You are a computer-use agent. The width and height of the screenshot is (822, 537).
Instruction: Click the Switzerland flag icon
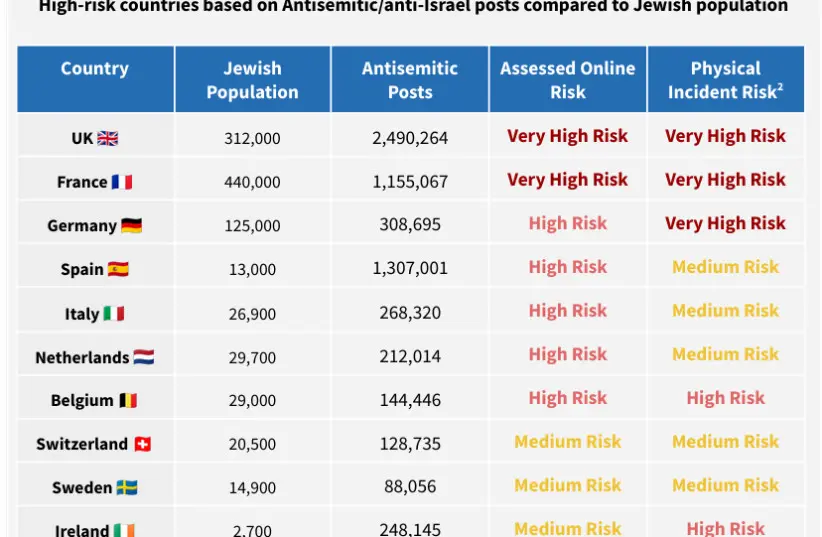[x=143, y=444]
